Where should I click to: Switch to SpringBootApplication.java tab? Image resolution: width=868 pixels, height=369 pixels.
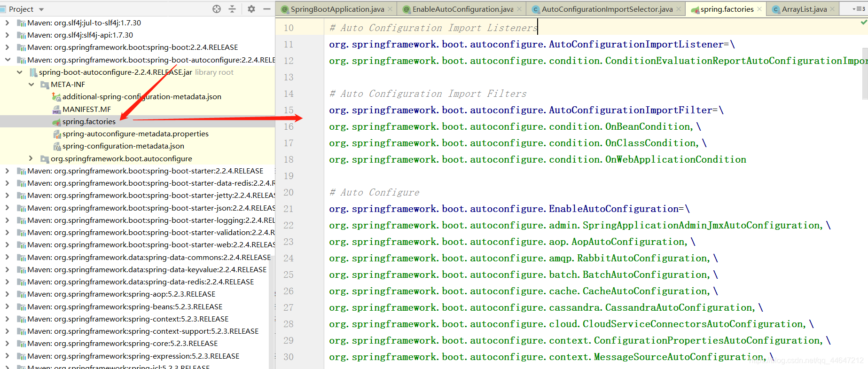(x=337, y=9)
